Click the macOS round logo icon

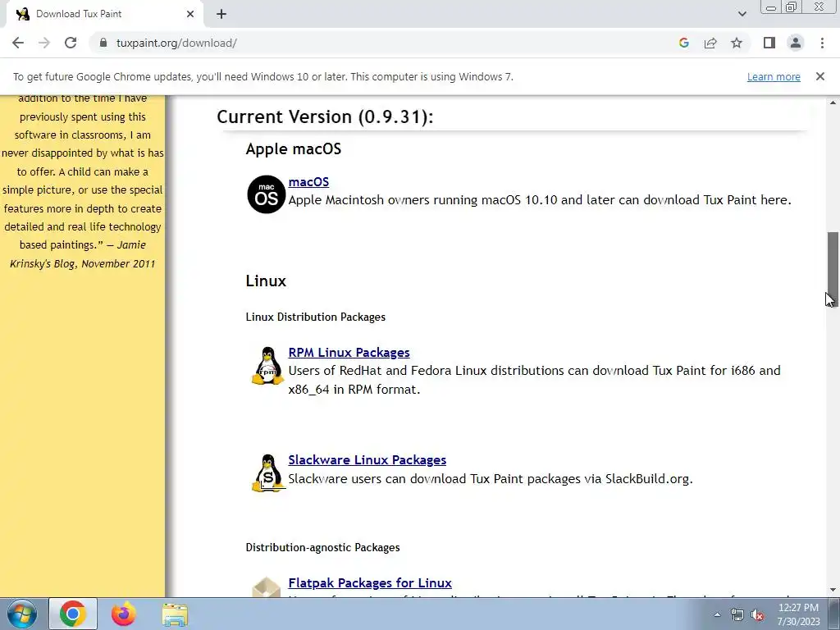tap(267, 194)
